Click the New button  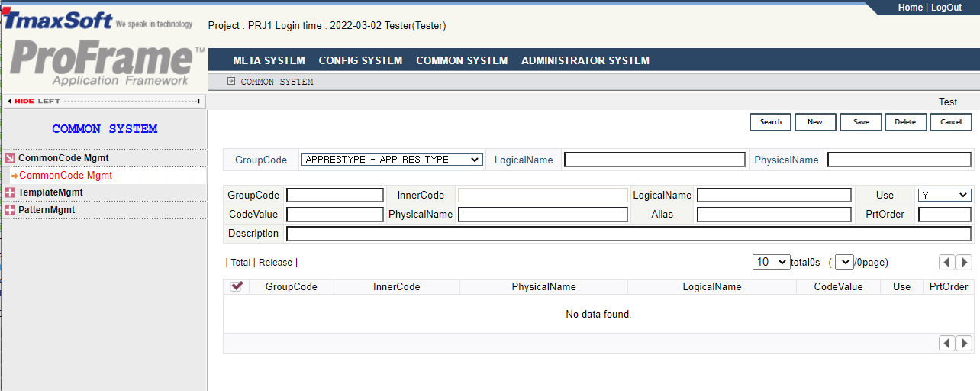tap(815, 122)
